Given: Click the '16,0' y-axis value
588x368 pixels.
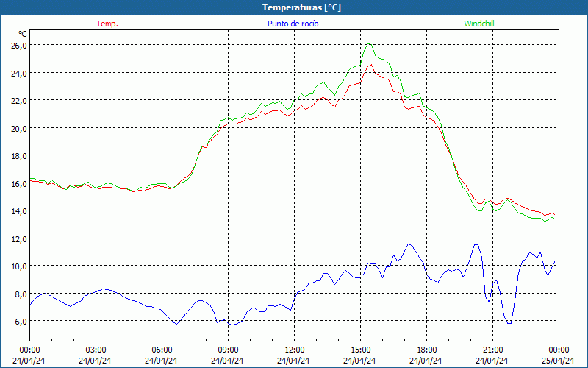Looking at the screenshot, I should coord(19,184).
